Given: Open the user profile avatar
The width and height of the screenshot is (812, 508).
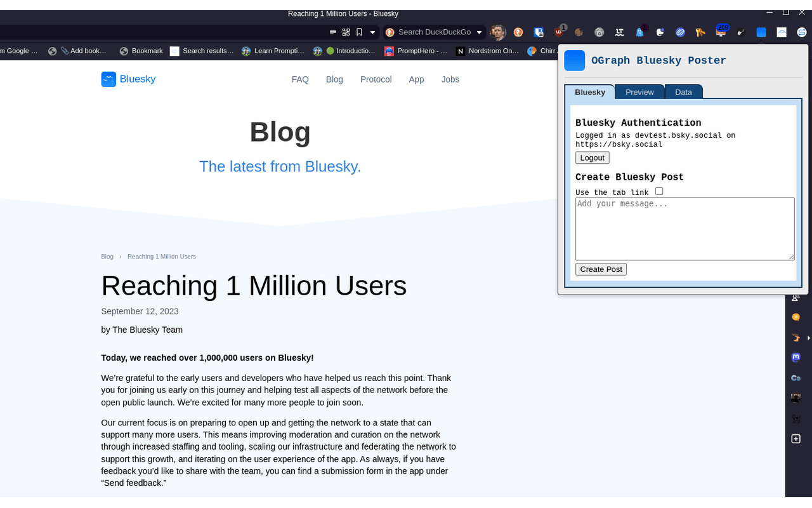Looking at the screenshot, I should [x=498, y=32].
